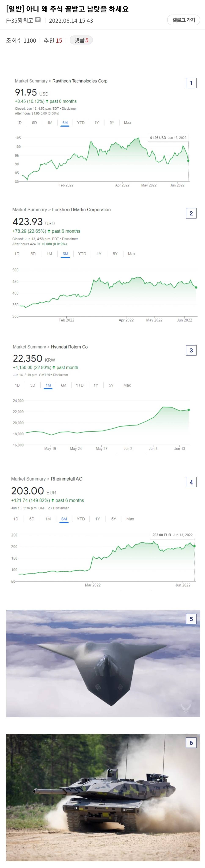Select the 1Y tab on Raytheon chart
This screenshot has height=868, width=205.
(97, 123)
